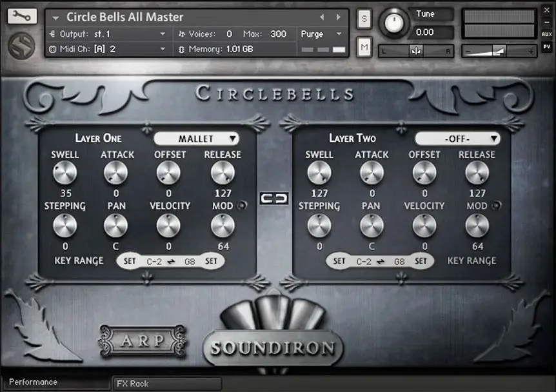The image size is (556, 392).
Task: Click Layer Two PAN knob
Action: point(372,226)
